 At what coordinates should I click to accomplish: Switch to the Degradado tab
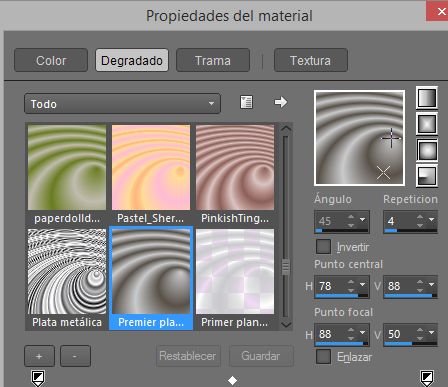(x=132, y=60)
